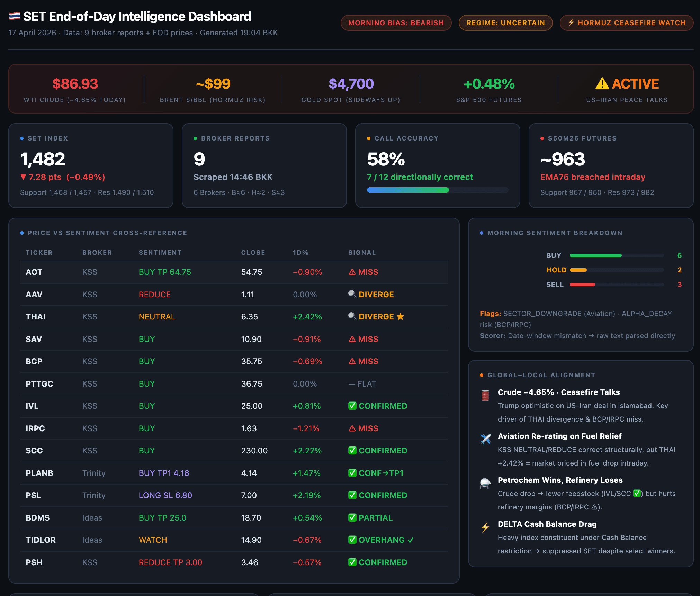
Task: Click the warning icon in IRPC MISS signal
Action: pos(352,428)
